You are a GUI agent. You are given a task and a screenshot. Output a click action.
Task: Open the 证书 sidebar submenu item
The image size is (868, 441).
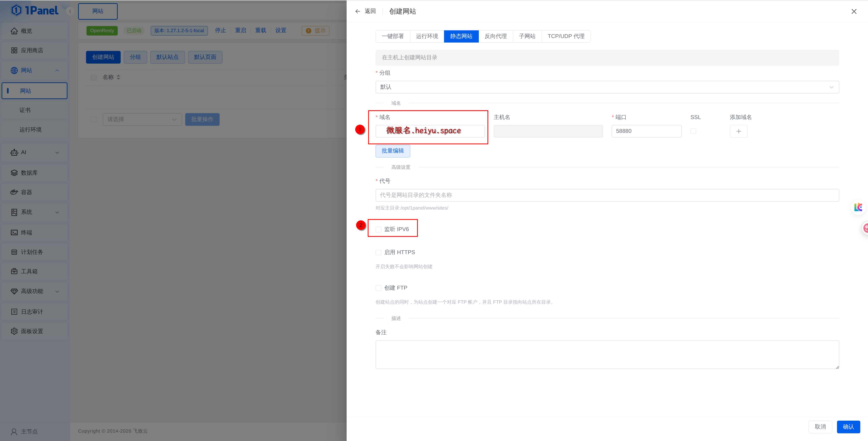point(34,110)
